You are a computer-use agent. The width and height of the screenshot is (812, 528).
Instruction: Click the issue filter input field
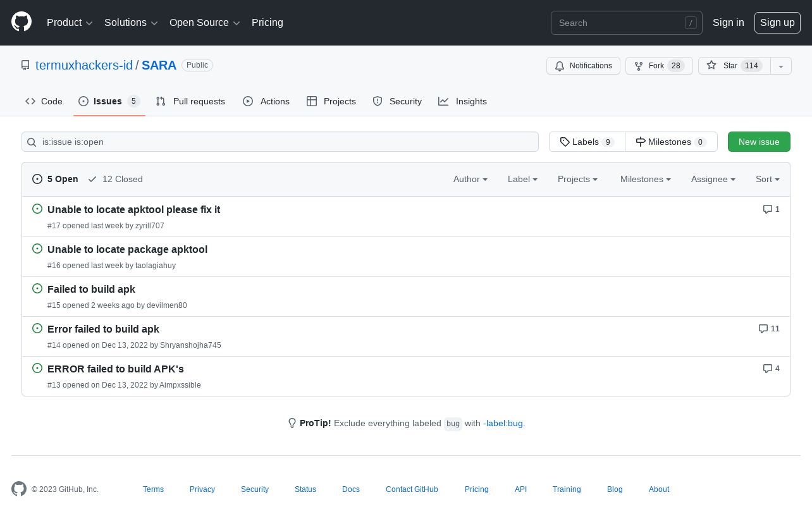coord(280,142)
